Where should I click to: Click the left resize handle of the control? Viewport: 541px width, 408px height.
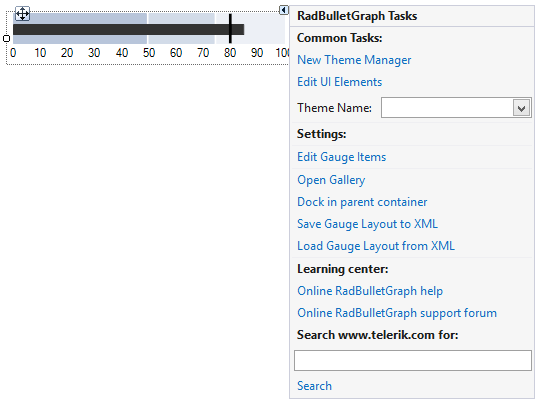(x=6, y=39)
